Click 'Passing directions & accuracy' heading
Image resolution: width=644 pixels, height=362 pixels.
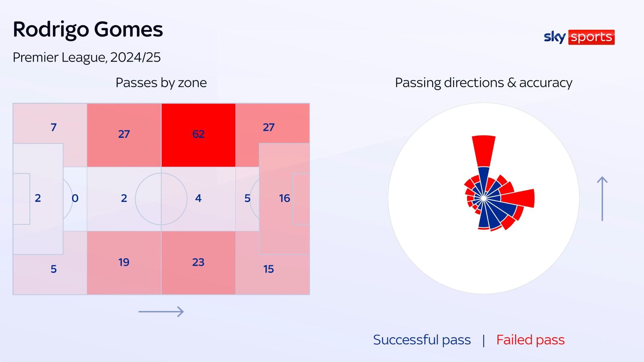(483, 82)
